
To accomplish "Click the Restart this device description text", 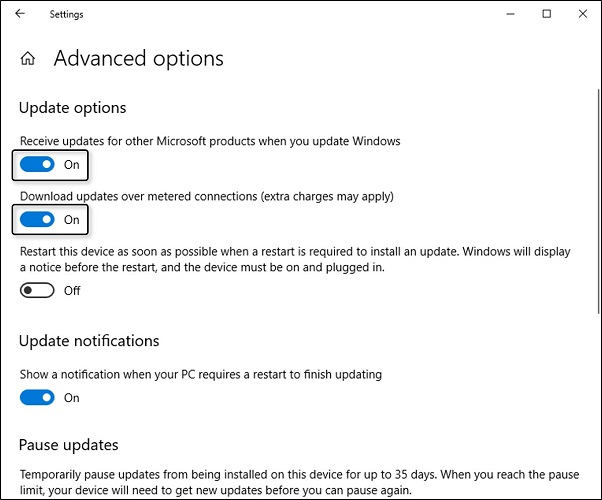I will click(295, 259).
